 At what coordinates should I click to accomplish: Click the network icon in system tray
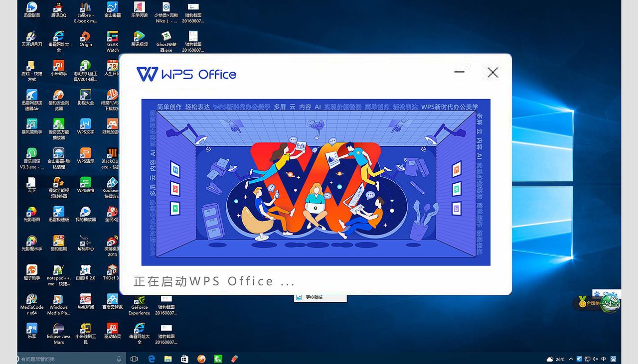pyautogui.click(x=588, y=359)
